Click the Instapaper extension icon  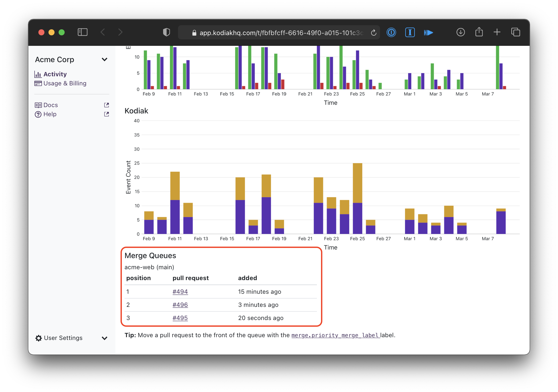pyautogui.click(x=410, y=32)
